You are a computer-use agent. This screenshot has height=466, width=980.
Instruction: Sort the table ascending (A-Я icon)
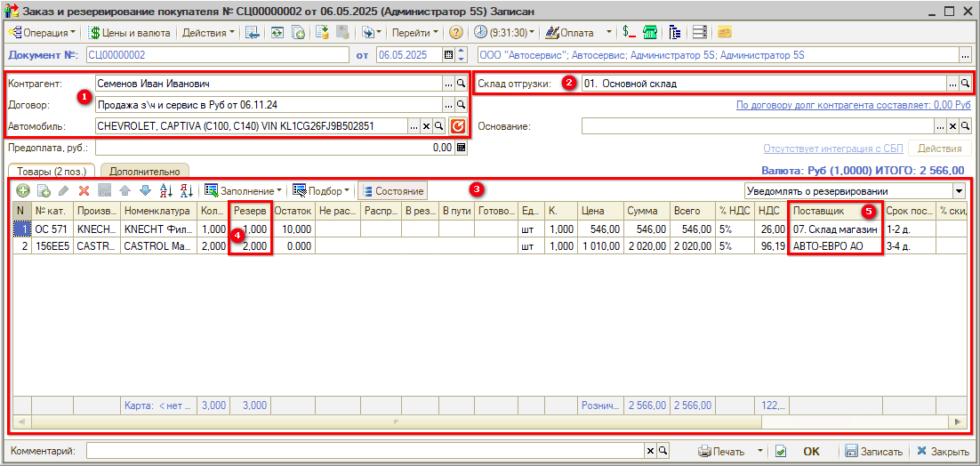point(165,190)
